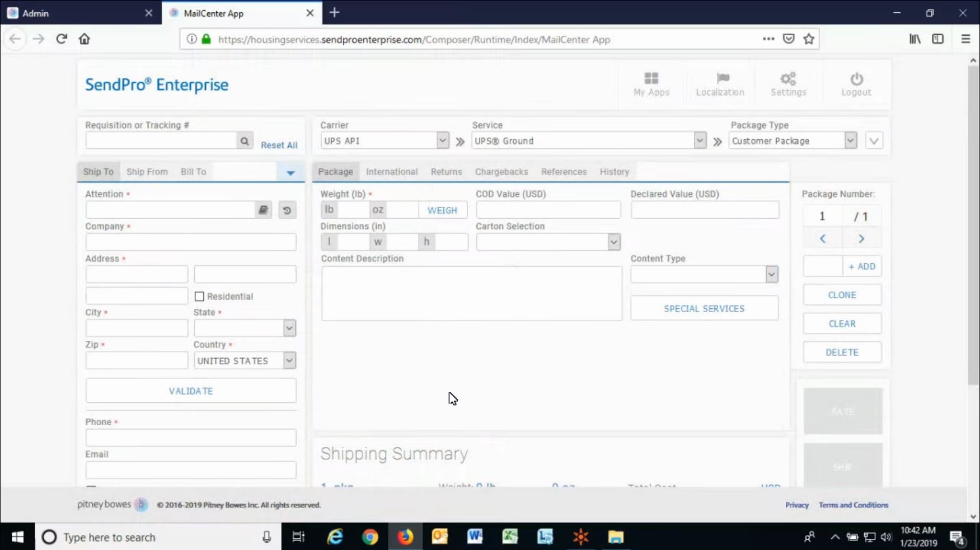The height and width of the screenshot is (550, 980).
Task: Open the International tab
Action: [x=392, y=172]
